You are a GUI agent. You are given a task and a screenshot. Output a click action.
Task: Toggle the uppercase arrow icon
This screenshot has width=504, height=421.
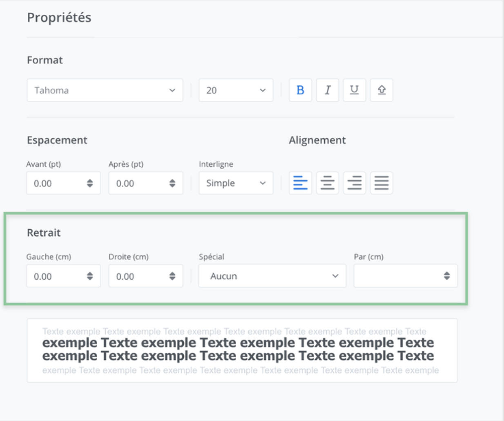pos(381,90)
